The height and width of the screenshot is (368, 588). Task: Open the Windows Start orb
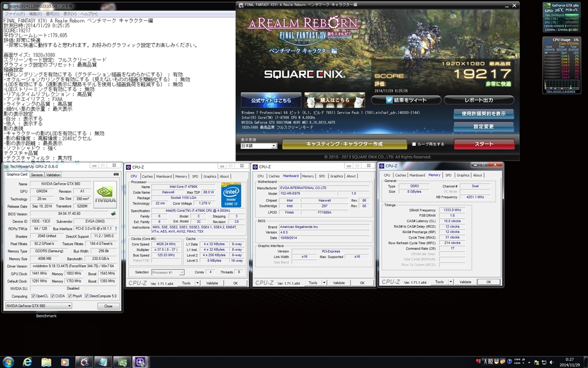8,362
